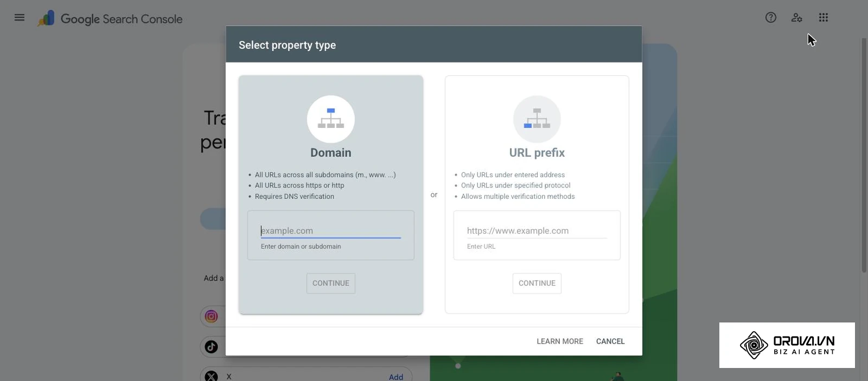
Task: Click the URL prefix sitemap icon
Action: coord(537,119)
